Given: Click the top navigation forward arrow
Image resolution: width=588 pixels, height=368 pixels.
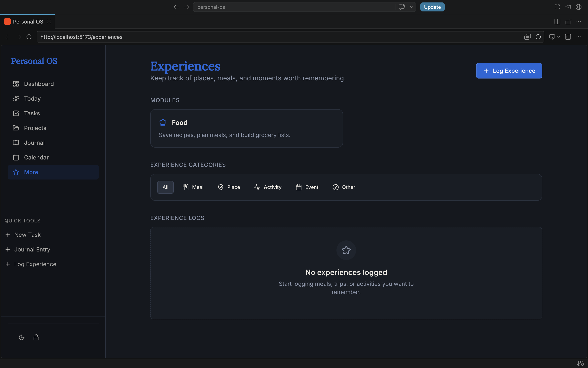Looking at the screenshot, I should tap(187, 7).
